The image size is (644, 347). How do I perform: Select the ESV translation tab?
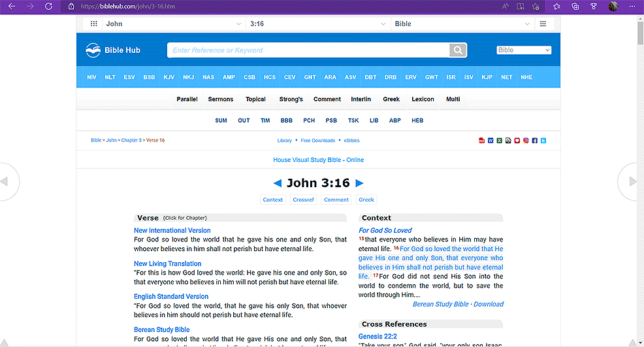click(x=129, y=77)
